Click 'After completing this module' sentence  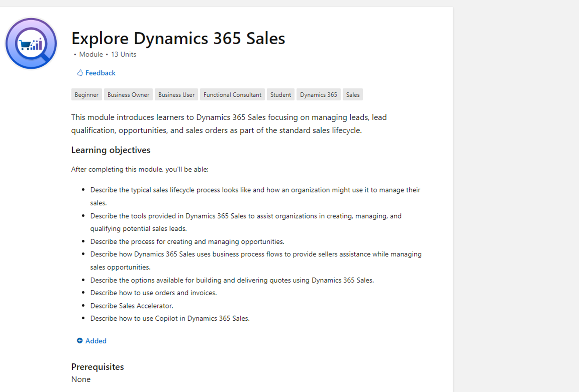pos(140,169)
